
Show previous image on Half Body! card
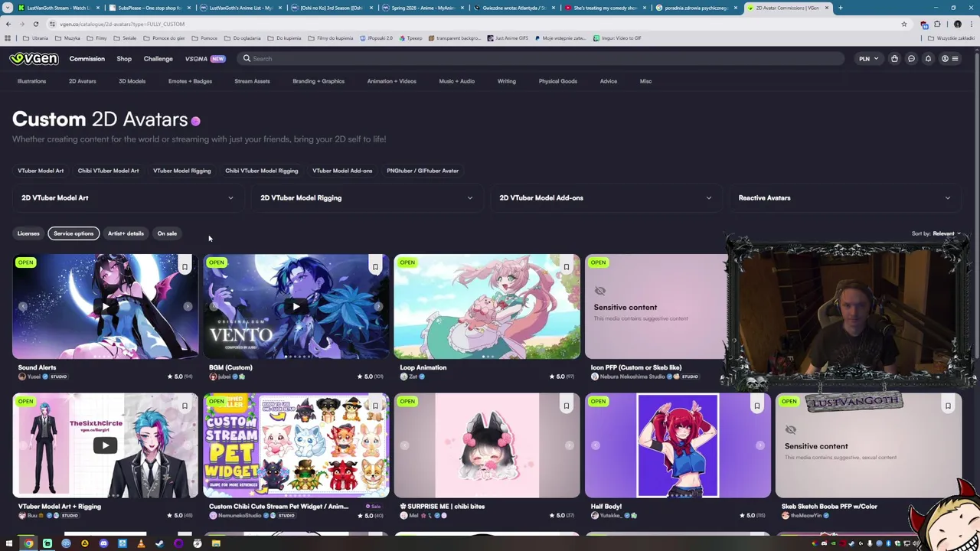click(596, 445)
